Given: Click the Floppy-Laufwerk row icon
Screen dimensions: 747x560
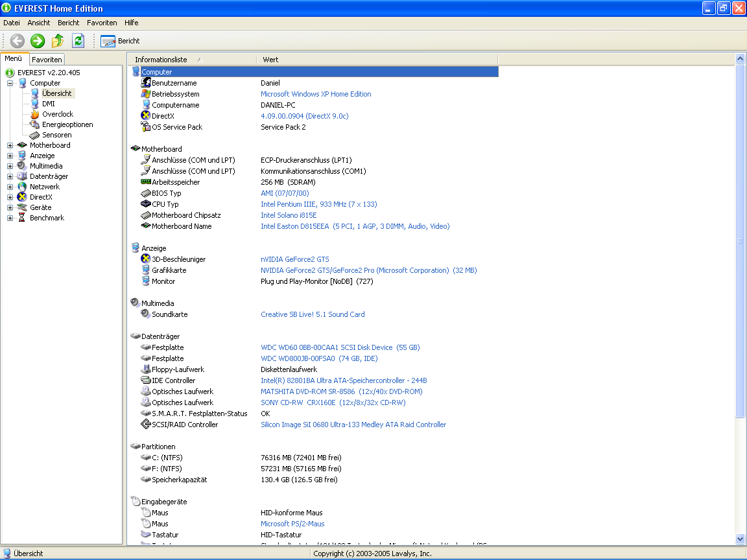Looking at the screenshot, I should point(146,369).
